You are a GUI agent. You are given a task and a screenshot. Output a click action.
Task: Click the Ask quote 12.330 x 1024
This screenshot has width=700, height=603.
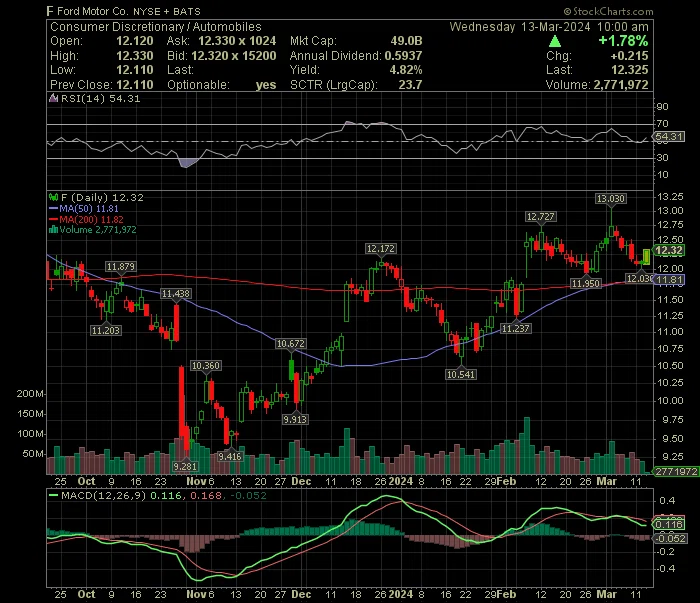pyautogui.click(x=237, y=41)
